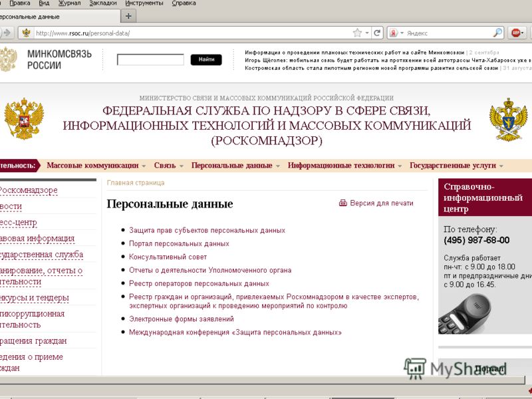Reload the page with the refresh icon
The image size is (532, 399).
[377, 33]
